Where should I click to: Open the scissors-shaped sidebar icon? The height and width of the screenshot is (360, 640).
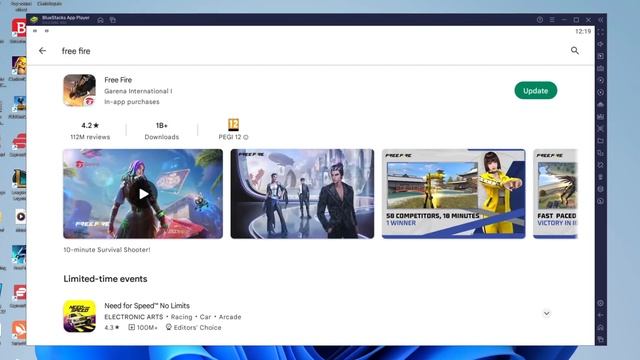[600, 129]
